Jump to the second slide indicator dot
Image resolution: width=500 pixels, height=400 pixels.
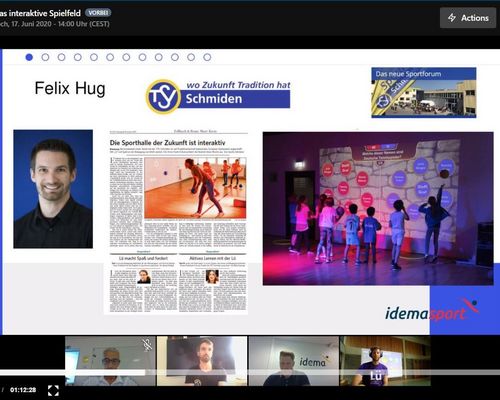[45, 57]
